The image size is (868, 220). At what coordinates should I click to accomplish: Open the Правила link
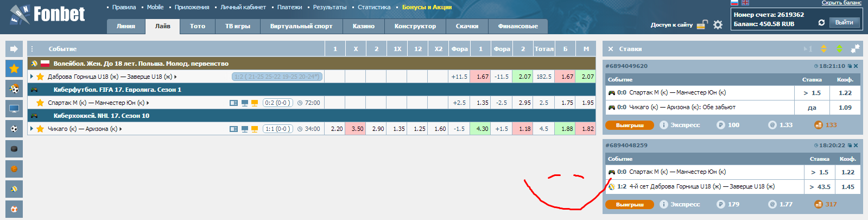click(124, 7)
